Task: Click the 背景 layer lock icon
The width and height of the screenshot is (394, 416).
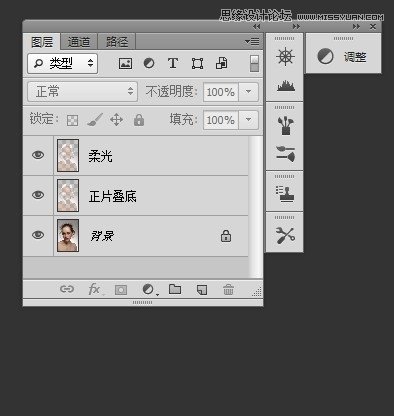Action: (x=226, y=236)
